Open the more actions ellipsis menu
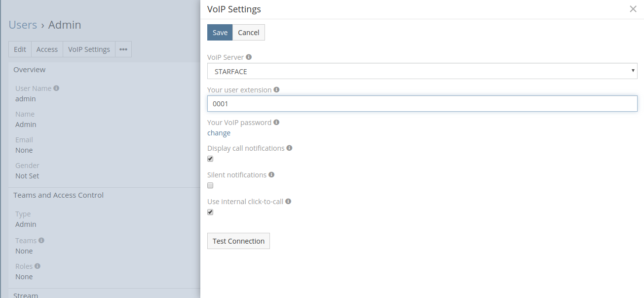The width and height of the screenshot is (644, 298). coord(123,49)
